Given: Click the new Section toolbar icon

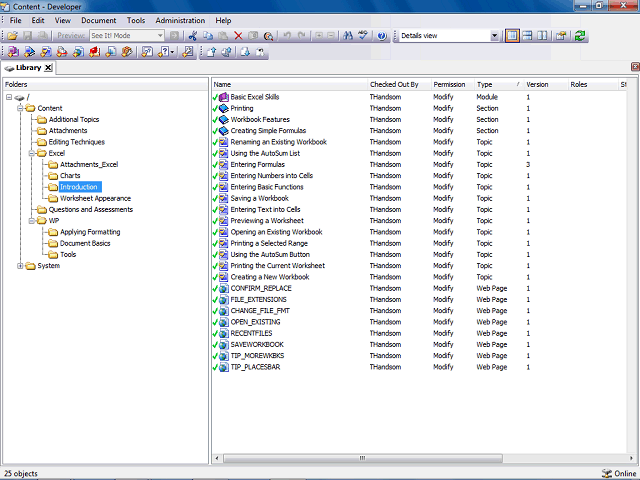Looking at the screenshot, I should 29,52.
